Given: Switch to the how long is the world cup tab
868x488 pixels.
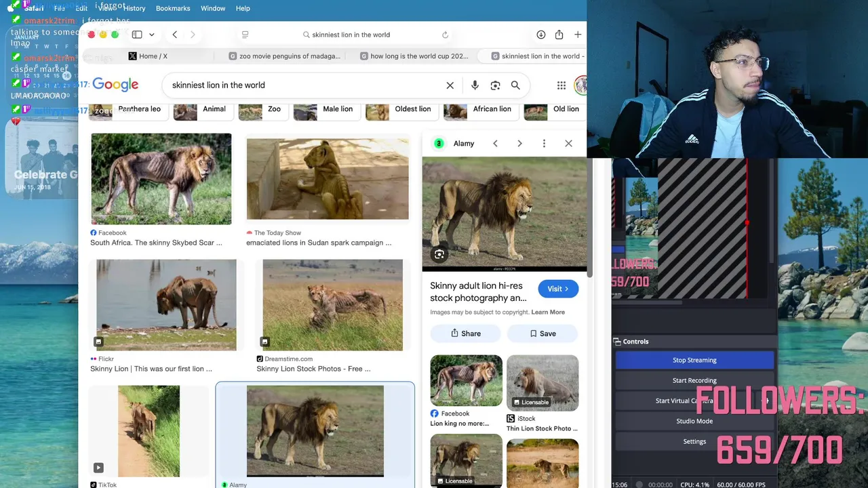Looking at the screenshot, I should [x=414, y=56].
